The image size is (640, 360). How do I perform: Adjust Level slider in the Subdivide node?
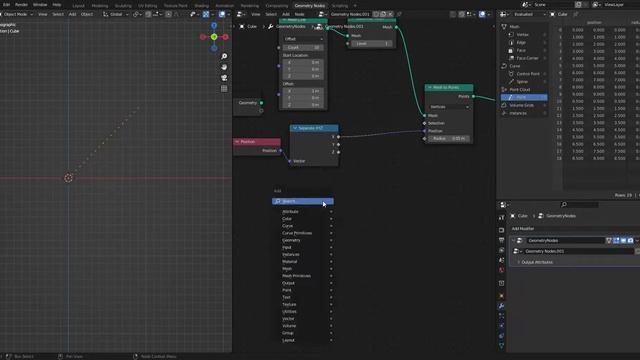pyautogui.click(x=371, y=43)
